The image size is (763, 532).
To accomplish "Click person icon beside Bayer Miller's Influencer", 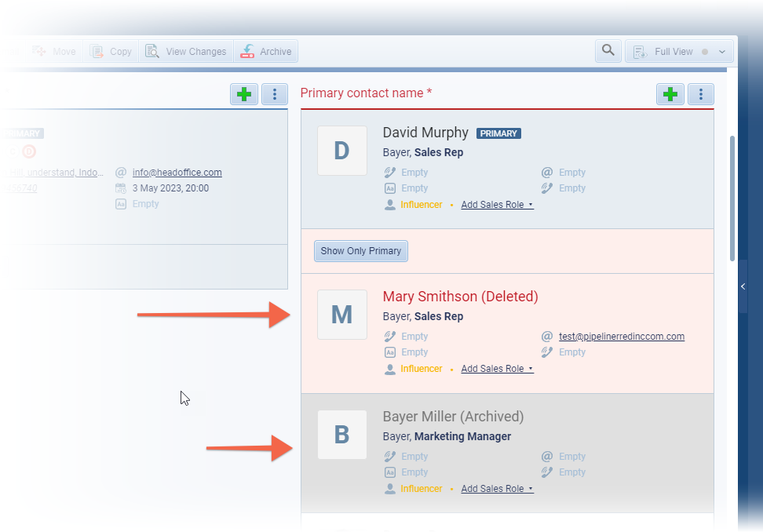I will [390, 489].
